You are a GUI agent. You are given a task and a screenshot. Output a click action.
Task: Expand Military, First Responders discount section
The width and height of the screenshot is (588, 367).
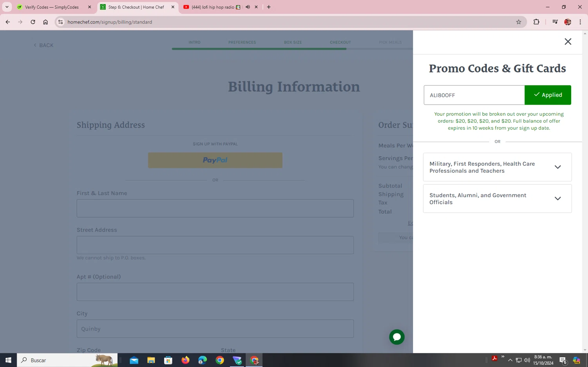497,167
